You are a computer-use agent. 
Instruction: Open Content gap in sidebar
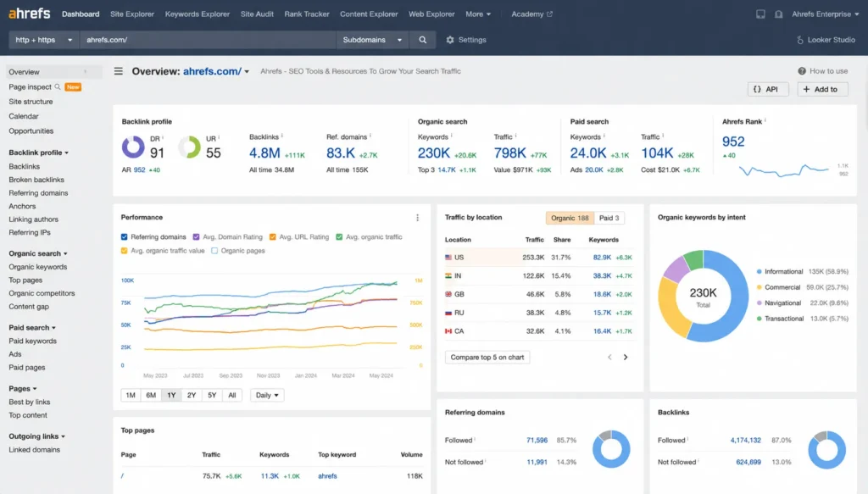tap(29, 307)
